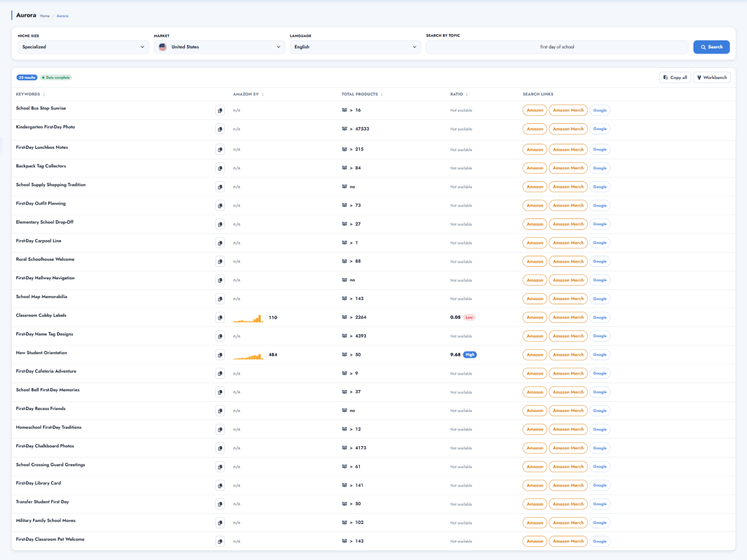Sort by the Ratio column
This screenshot has width=747, height=560.
[459, 95]
